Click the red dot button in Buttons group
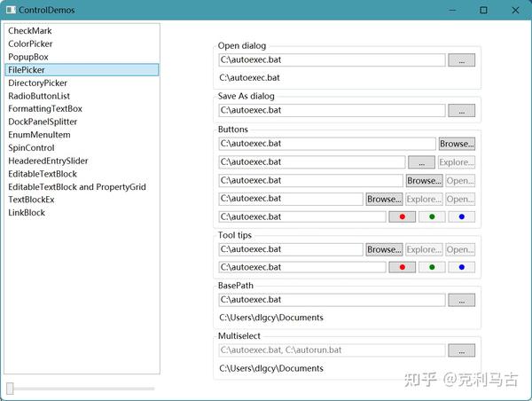 pyautogui.click(x=402, y=216)
